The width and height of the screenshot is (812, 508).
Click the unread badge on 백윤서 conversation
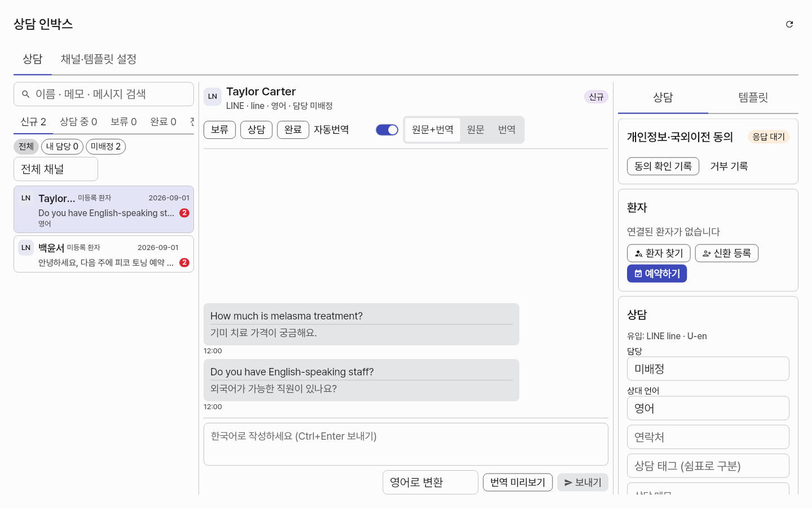(184, 262)
